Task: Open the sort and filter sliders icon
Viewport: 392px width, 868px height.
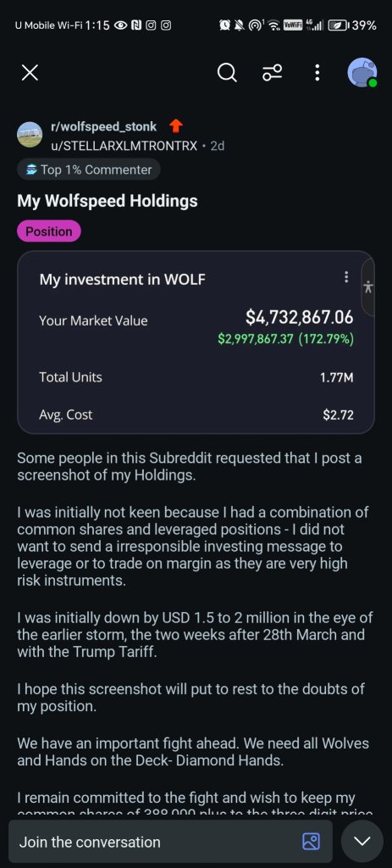Action: 272,73
